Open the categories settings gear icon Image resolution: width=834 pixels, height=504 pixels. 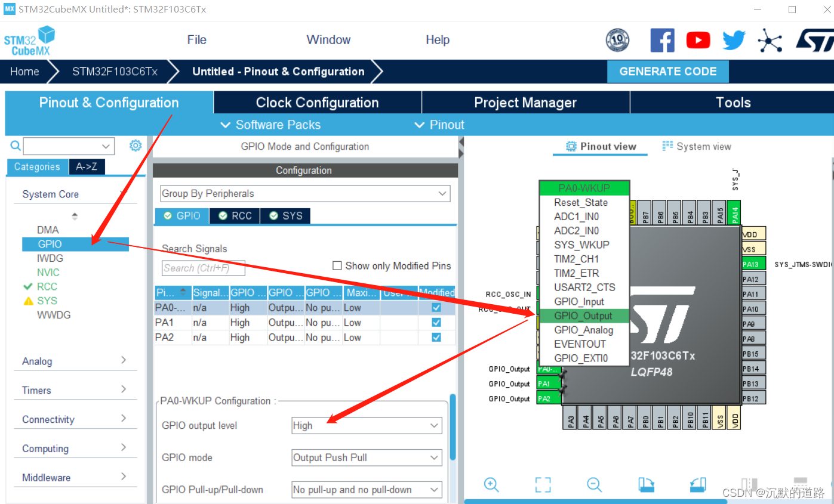click(136, 146)
